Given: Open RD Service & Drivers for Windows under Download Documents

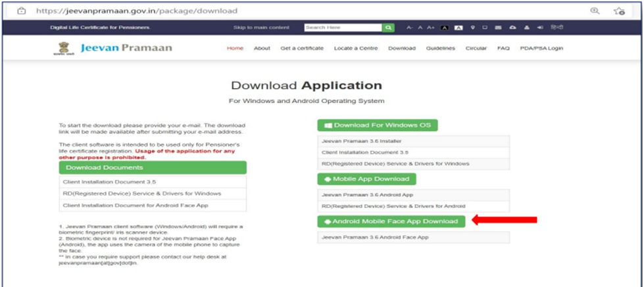Looking at the screenshot, I should click(x=153, y=194).
